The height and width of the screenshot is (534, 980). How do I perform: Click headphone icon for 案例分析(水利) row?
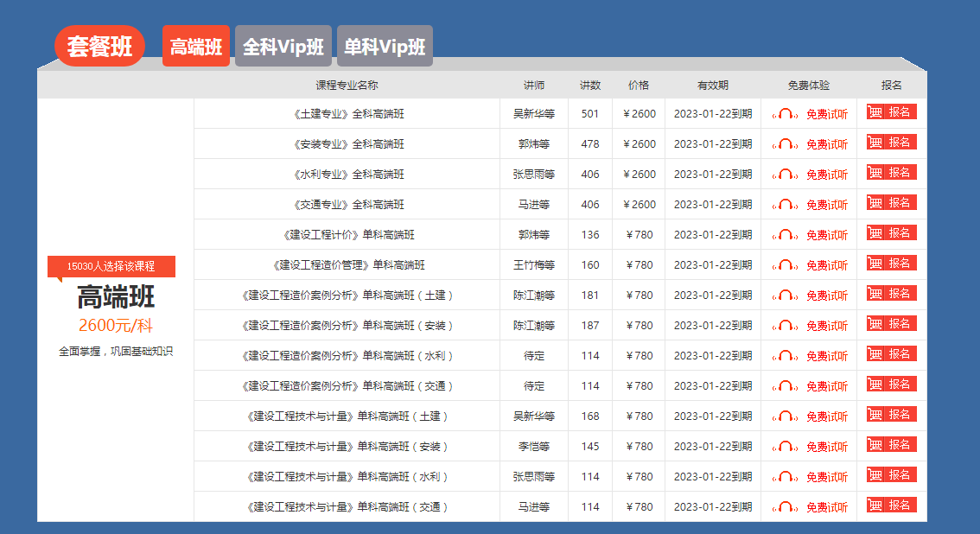[785, 356]
